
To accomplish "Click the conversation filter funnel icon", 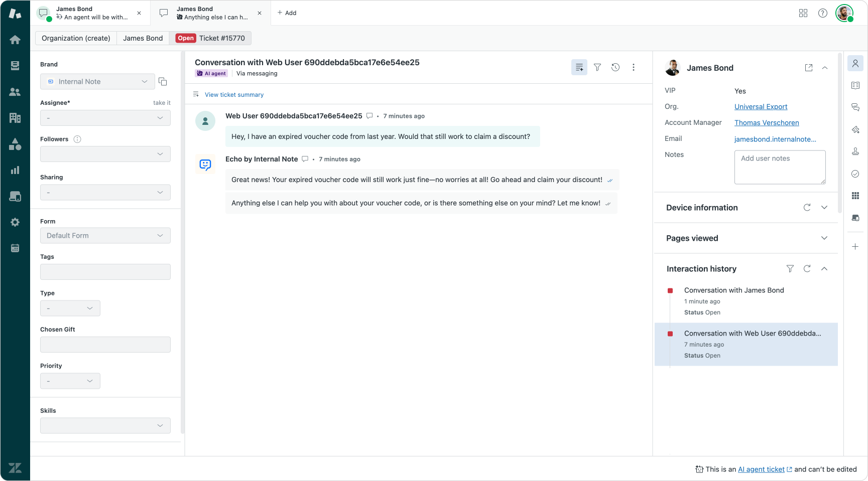I will [597, 67].
